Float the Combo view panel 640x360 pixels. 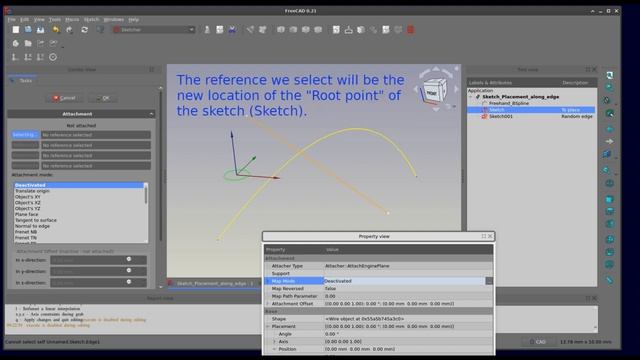tap(152, 69)
